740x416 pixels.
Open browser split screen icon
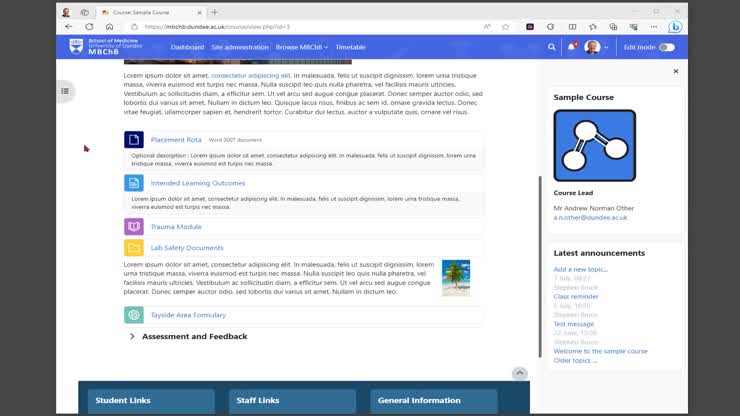point(572,27)
